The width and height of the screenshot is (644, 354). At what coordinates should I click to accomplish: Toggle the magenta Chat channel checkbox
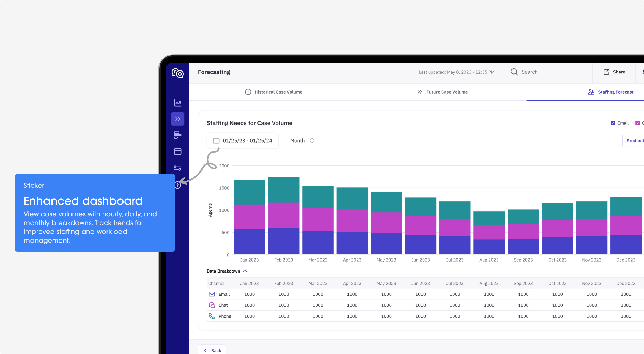[x=637, y=123]
